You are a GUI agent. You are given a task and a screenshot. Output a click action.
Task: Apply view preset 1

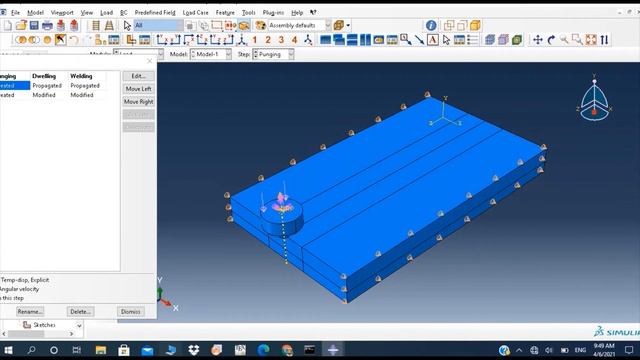click(255, 40)
